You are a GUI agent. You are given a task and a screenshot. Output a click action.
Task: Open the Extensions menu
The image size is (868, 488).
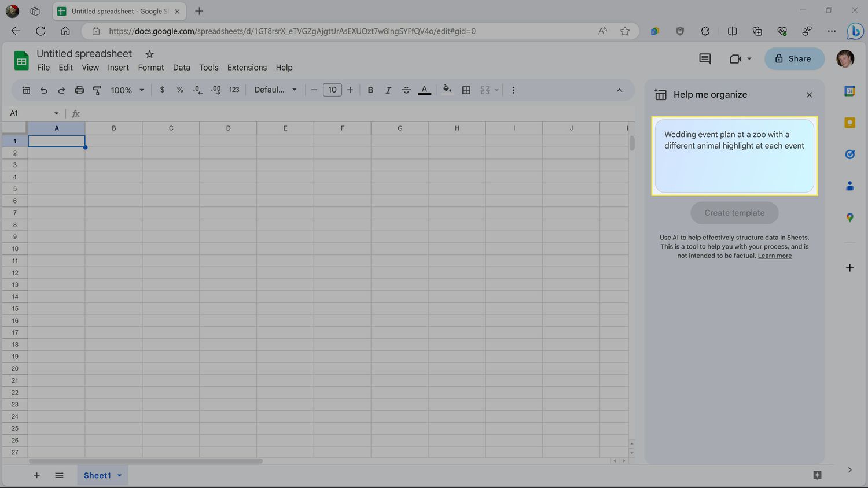click(247, 68)
